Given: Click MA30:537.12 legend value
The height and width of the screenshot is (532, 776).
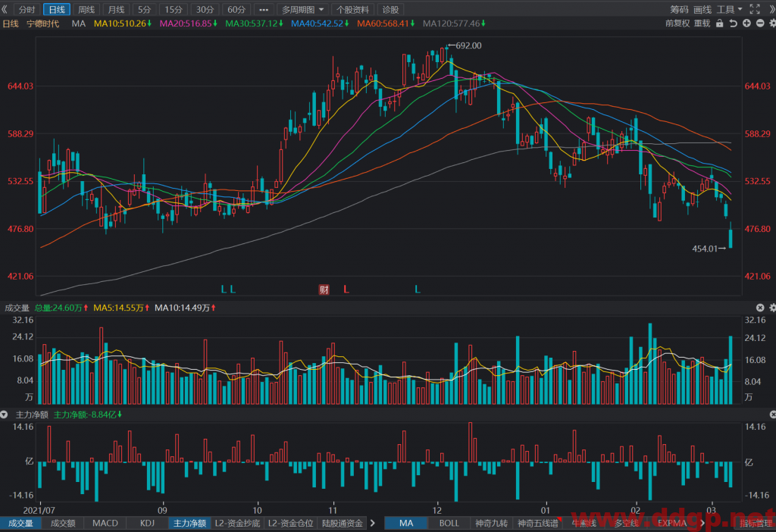Looking at the screenshot, I should 254,23.
